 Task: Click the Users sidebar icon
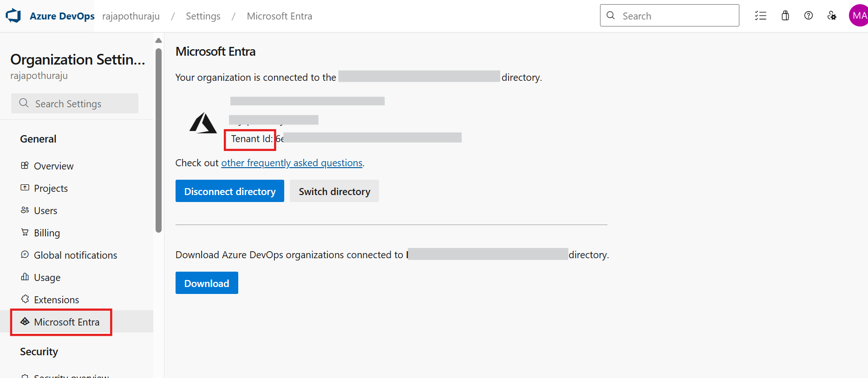(x=25, y=210)
